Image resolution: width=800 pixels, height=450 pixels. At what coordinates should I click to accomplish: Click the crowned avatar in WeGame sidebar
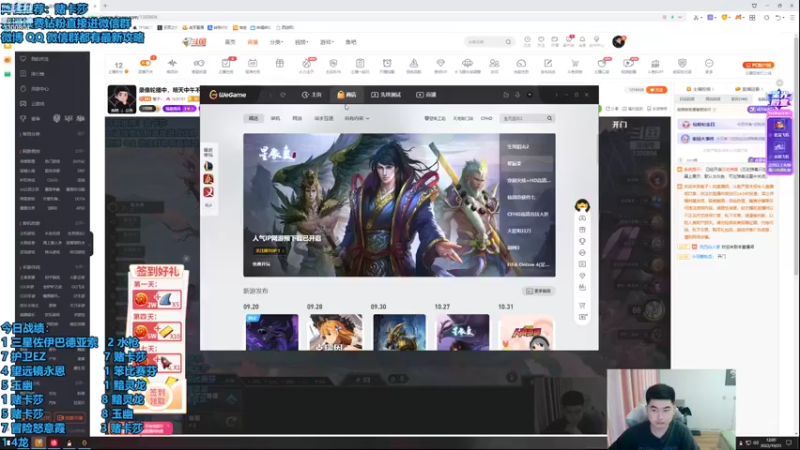click(582, 205)
